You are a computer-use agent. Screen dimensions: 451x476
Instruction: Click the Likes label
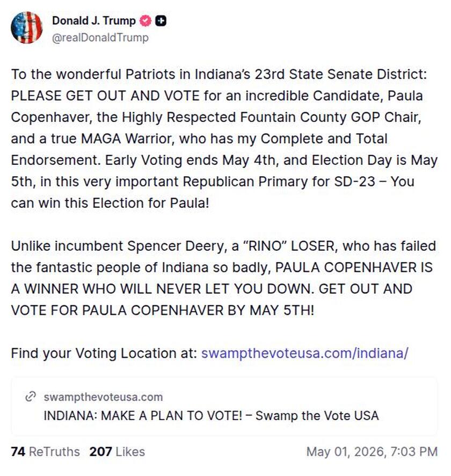tap(130, 452)
